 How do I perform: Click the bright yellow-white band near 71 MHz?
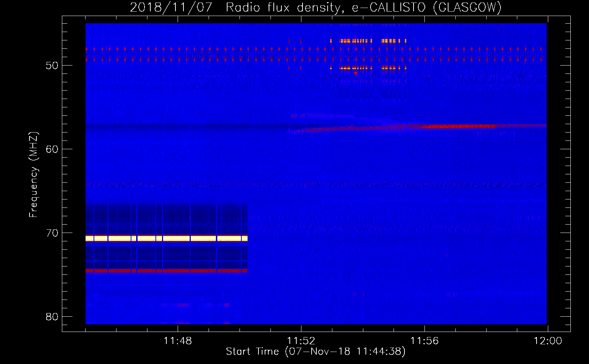tap(166, 238)
